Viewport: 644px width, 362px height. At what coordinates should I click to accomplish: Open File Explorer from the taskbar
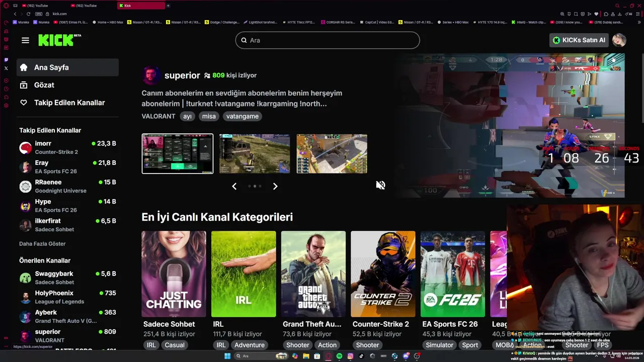point(306,356)
